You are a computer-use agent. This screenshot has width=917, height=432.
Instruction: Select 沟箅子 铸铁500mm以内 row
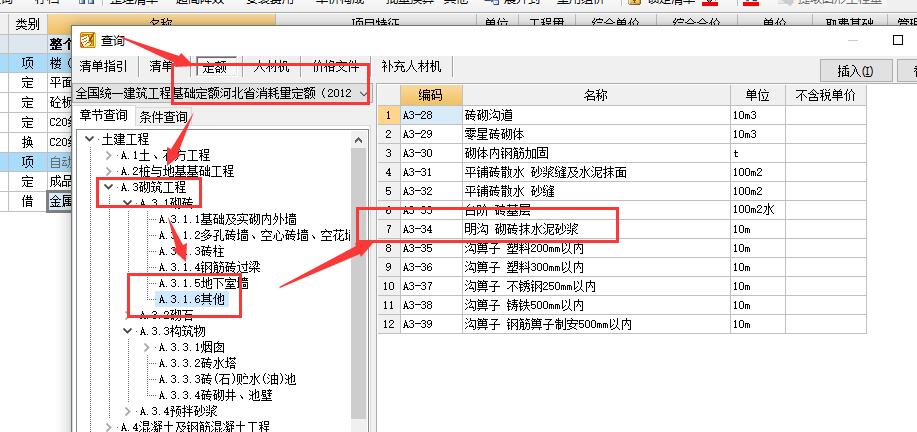622,305
